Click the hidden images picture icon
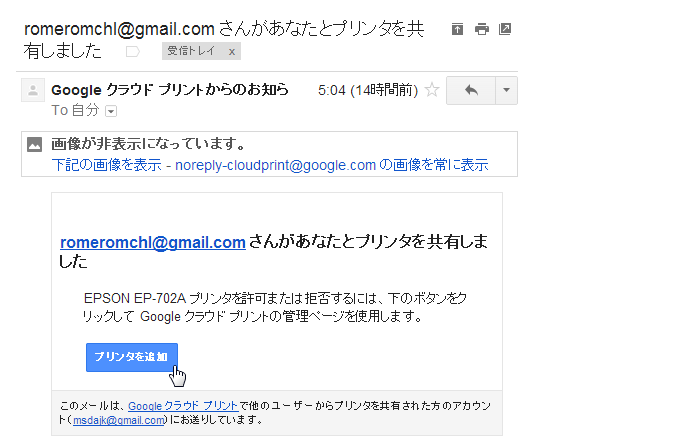This screenshot has width=695, height=445. point(35,144)
